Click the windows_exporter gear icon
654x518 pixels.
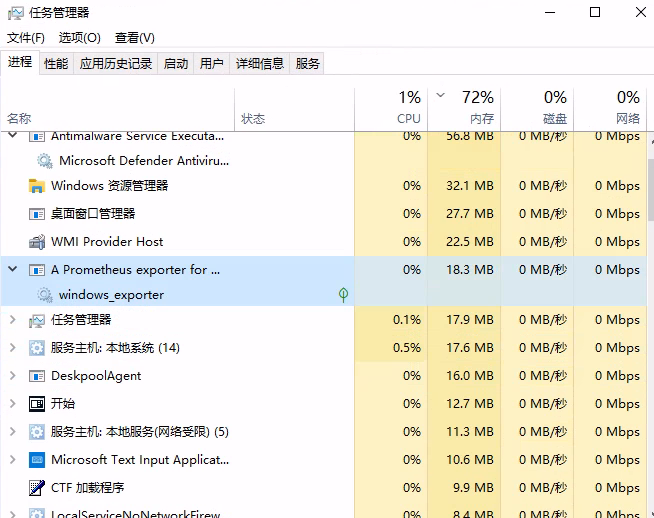tap(44, 295)
